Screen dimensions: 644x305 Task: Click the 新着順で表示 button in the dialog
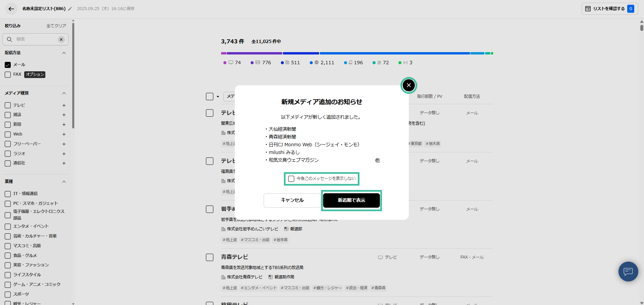click(351, 200)
